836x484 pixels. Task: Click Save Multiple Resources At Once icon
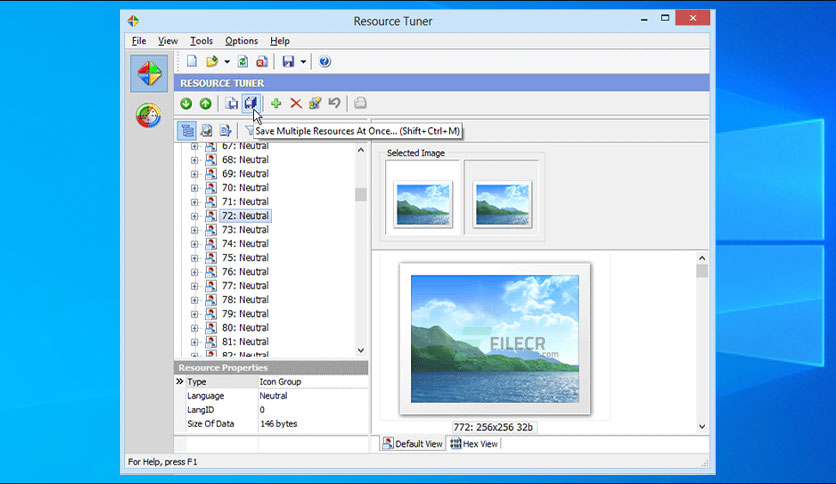(x=251, y=103)
